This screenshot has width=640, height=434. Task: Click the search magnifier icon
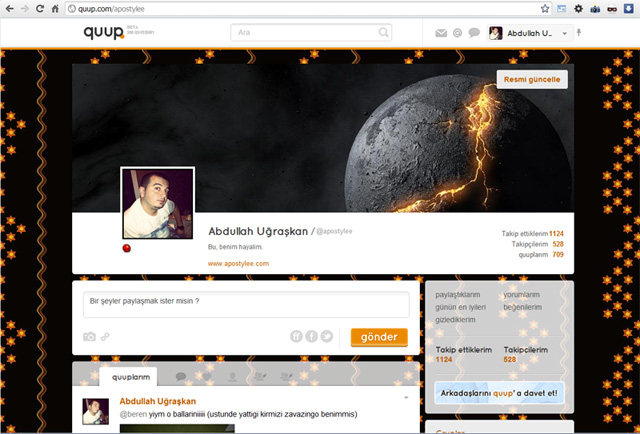click(x=384, y=33)
